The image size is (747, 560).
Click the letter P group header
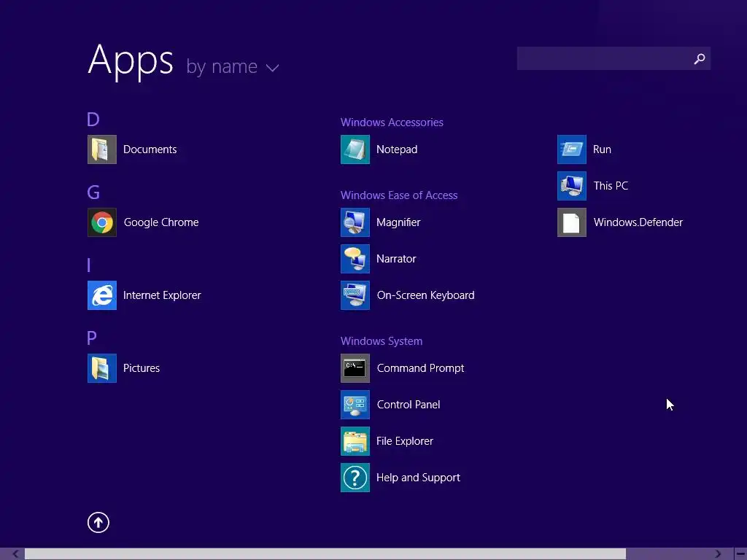[92, 338]
